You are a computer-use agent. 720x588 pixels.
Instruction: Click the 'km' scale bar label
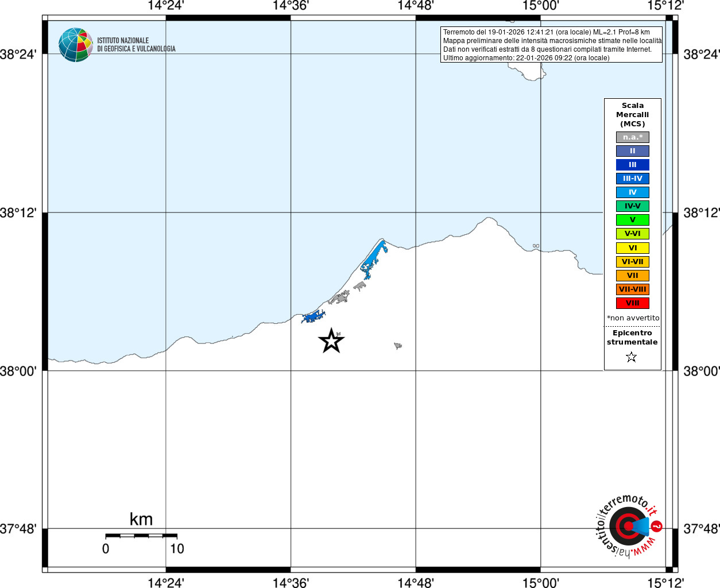(x=141, y=520)
